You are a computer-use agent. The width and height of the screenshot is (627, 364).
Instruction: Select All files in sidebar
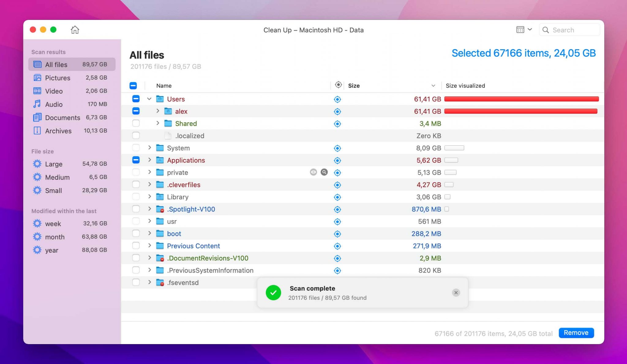pyautogui.click(x=72, y=64)
